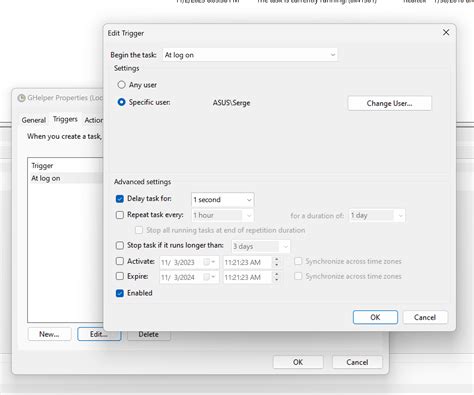Click the Expire time field 11:21:23 AM

coord(248,277)
